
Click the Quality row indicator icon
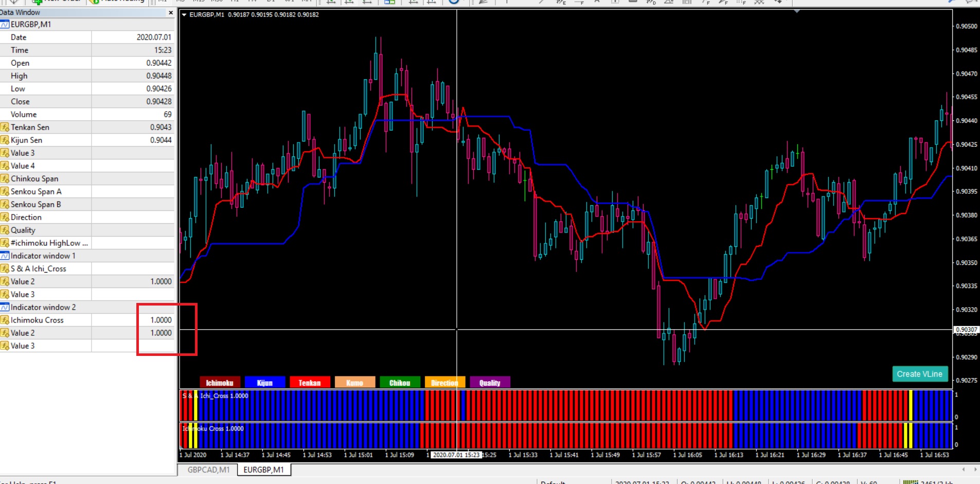click(x=5, y=230)
